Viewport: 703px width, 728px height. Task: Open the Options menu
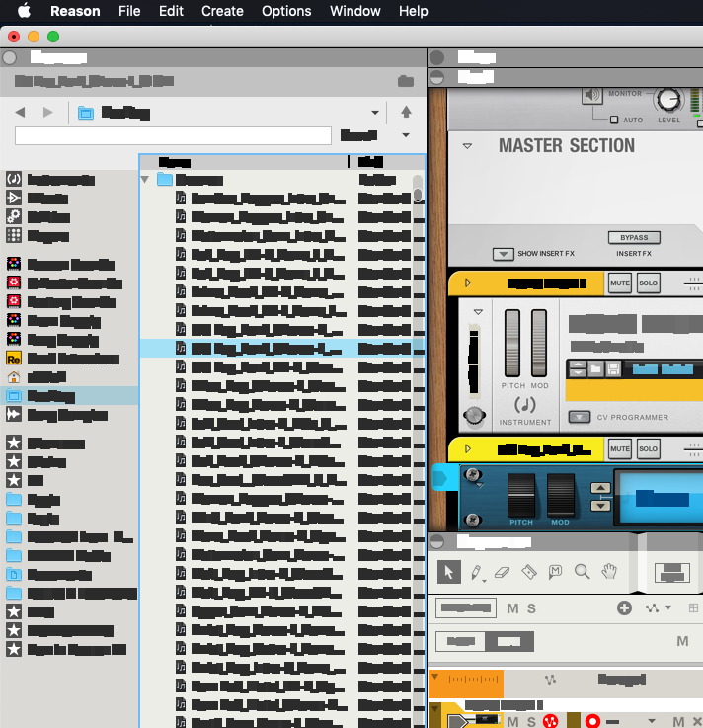286,11
